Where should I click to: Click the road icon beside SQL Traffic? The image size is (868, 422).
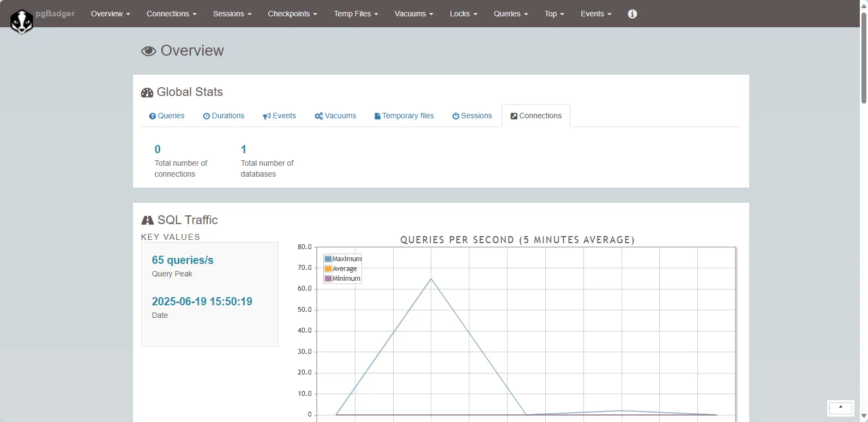pos(147,220)
